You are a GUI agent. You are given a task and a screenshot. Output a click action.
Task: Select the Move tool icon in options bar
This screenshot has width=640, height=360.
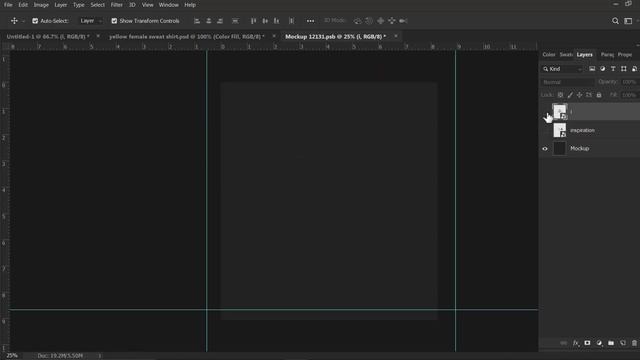click(x=14, y=21)
